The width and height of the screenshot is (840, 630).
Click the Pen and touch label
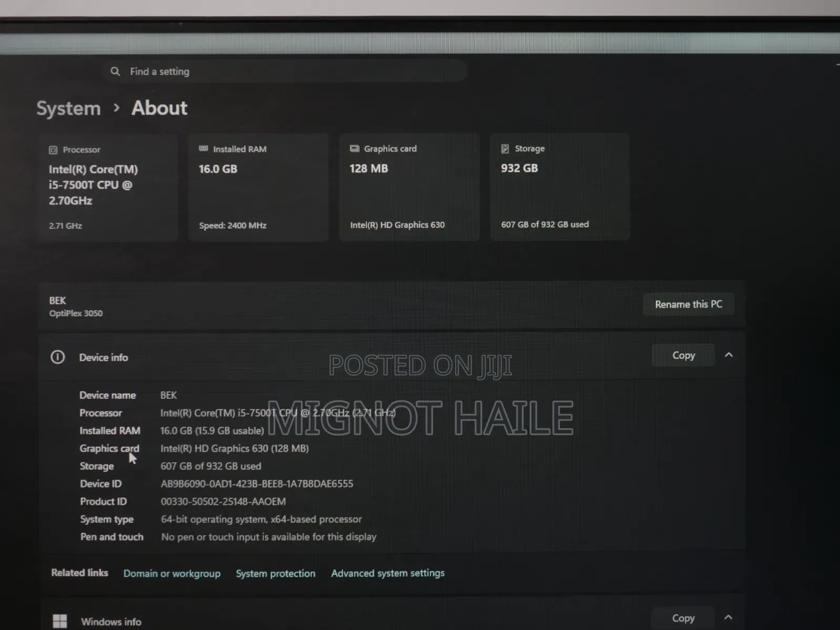coord(112,537)
